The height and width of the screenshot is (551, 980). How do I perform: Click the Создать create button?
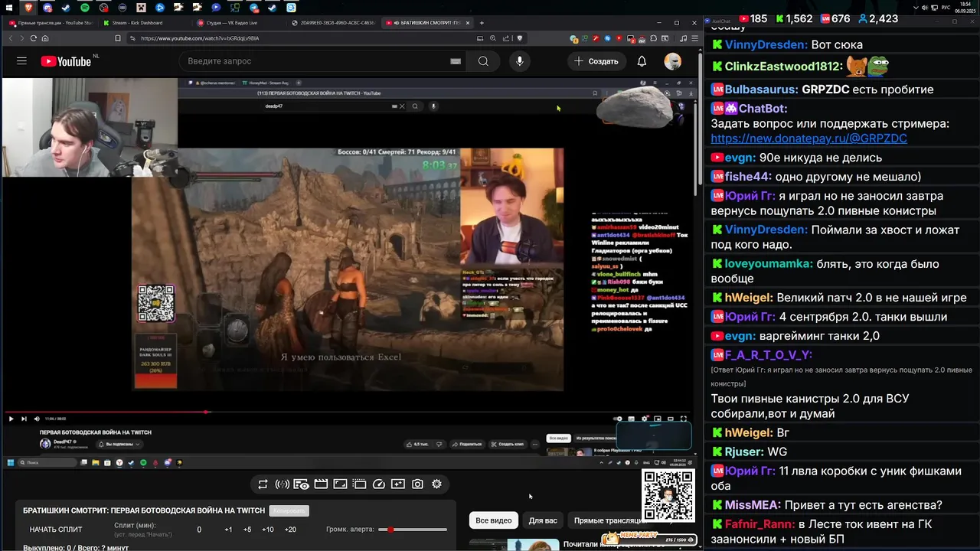coord(596,61)
